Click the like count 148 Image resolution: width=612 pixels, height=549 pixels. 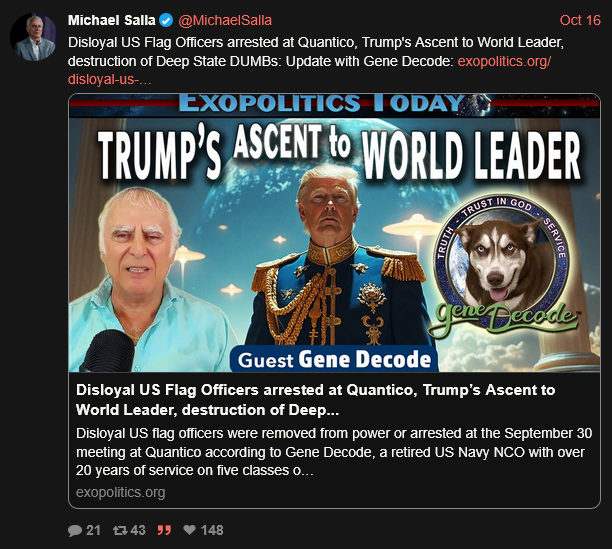tap(212, 530)
